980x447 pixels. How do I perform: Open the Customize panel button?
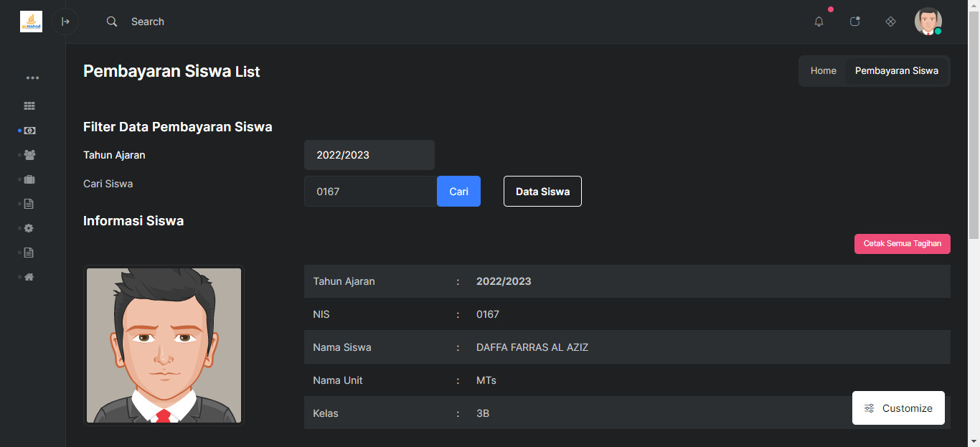pyautogui.click(x=898, y=408)
